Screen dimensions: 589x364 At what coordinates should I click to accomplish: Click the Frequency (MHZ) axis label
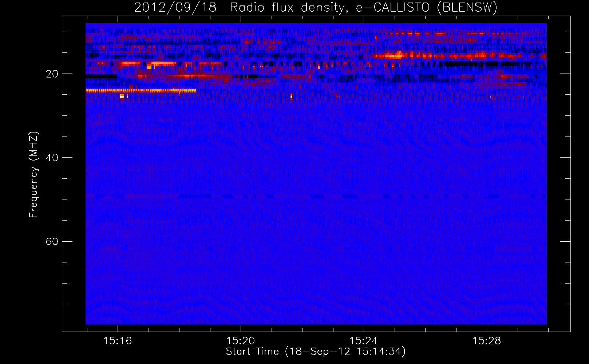33,175
